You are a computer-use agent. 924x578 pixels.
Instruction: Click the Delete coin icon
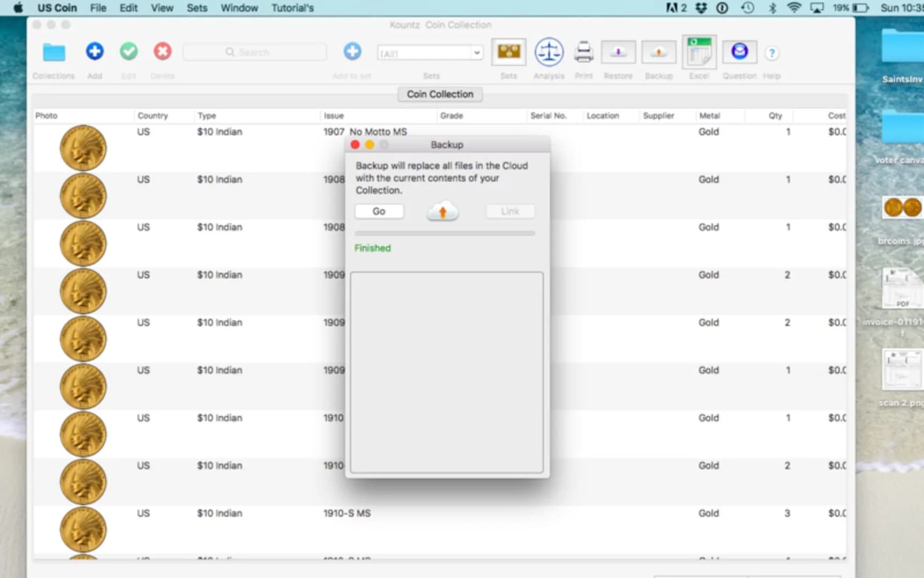click(x=162, y=51)
